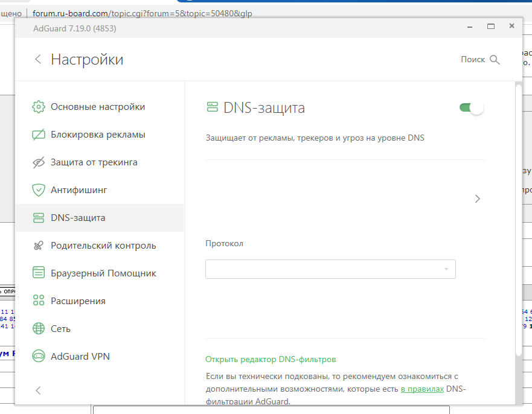The width and height of the screenshot is (532, 414).
Task: Click the 'Защищает от рекламы, трекеров' description
Action: pos(315,138)
